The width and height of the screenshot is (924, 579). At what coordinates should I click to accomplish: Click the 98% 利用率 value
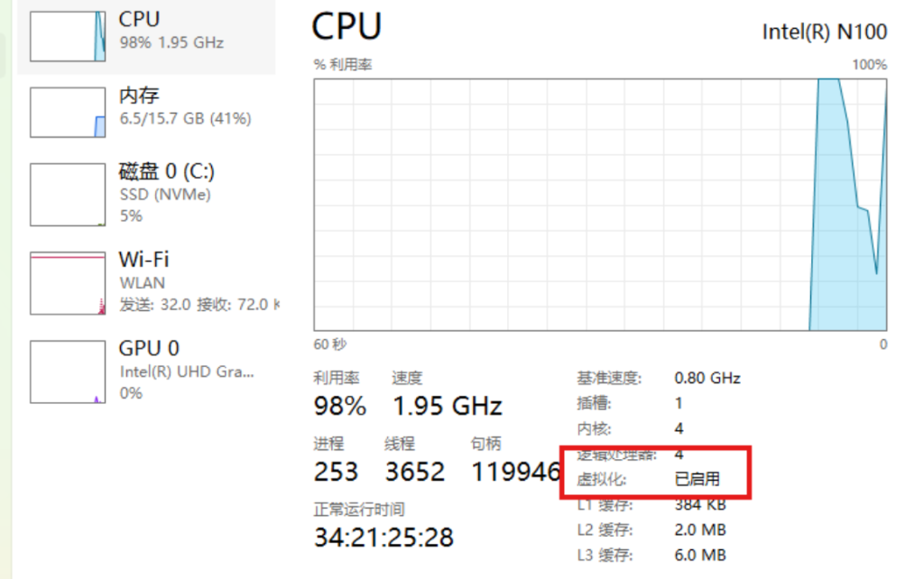click(339, 406)
